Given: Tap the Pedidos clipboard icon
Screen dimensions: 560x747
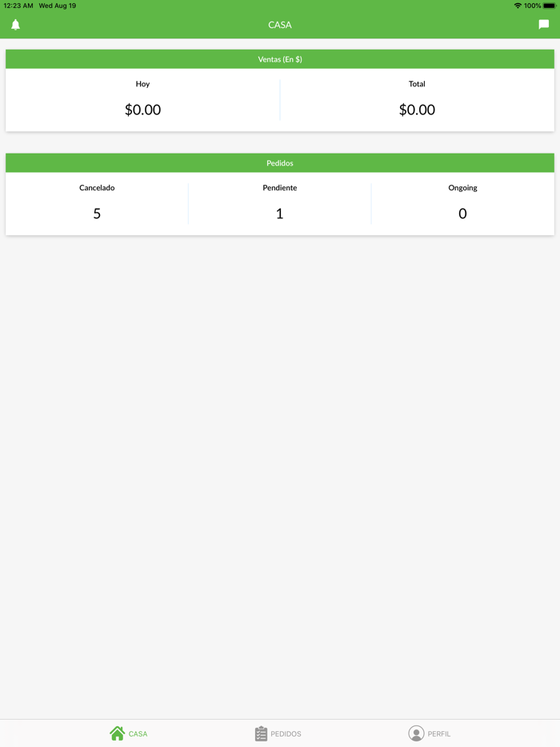Looking at the screenshot, I should [261, 733].
